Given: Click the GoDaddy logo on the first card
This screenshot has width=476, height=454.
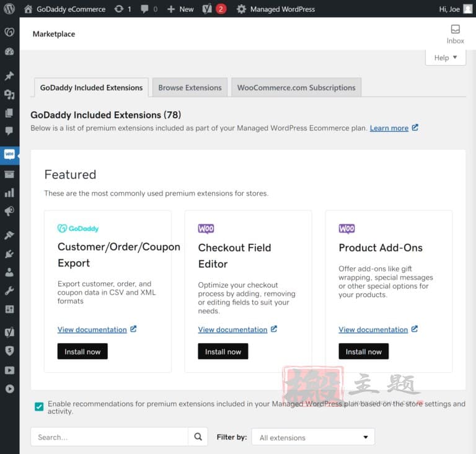Looking at the screenshot, I should pyautogui.click(x=78, y=228).
